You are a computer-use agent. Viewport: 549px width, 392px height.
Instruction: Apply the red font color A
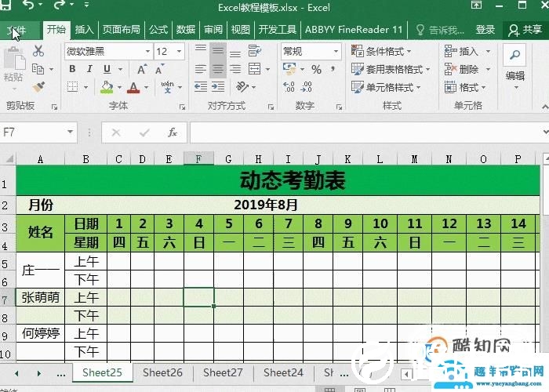(x=133, y=87)
